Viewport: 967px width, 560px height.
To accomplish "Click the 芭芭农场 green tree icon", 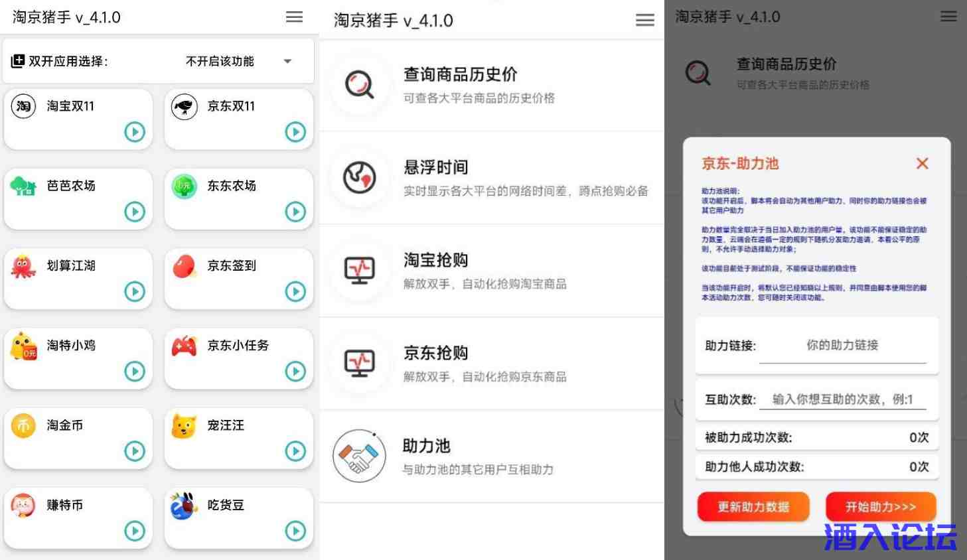I will (x=23, y=186).
